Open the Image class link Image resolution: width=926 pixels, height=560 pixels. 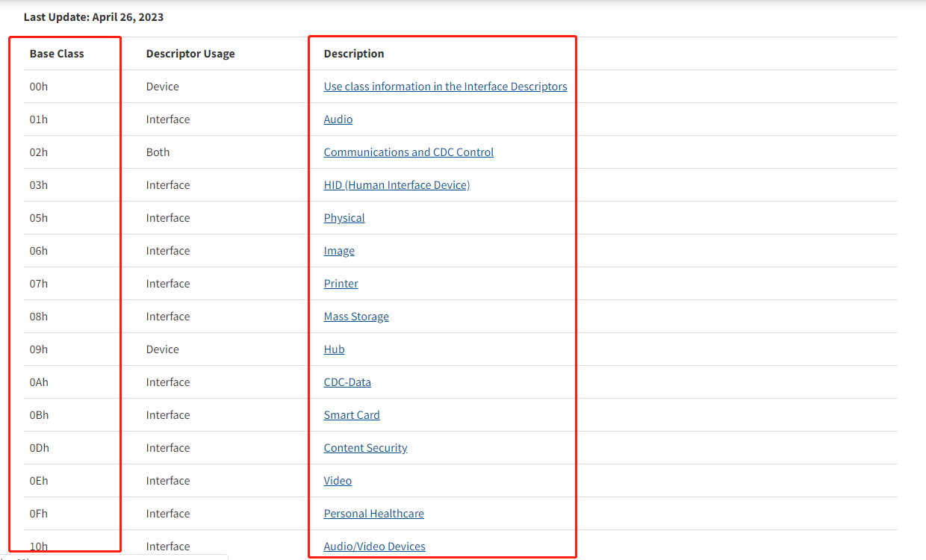pyautogui.click(x=339, y=251)
